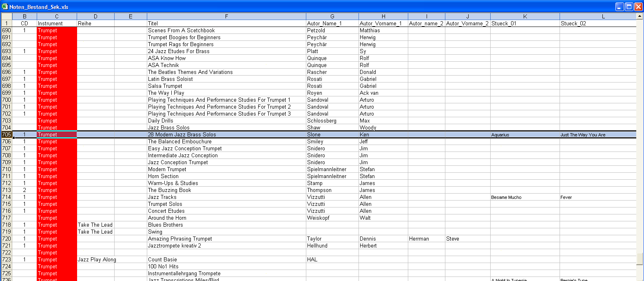The image size is (644, 281).
Task: Click the vertical scrollbar up arrow
Action: (640, 16)
